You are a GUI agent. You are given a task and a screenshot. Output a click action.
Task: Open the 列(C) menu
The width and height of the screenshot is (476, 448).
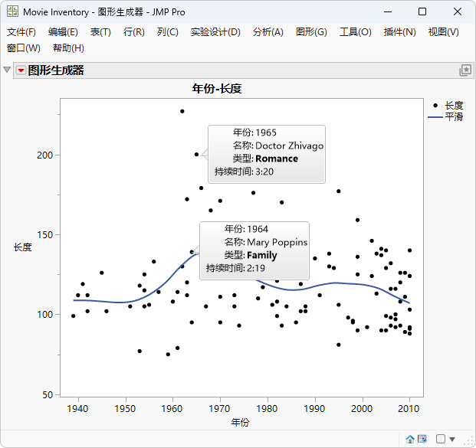tap(168, 32)
